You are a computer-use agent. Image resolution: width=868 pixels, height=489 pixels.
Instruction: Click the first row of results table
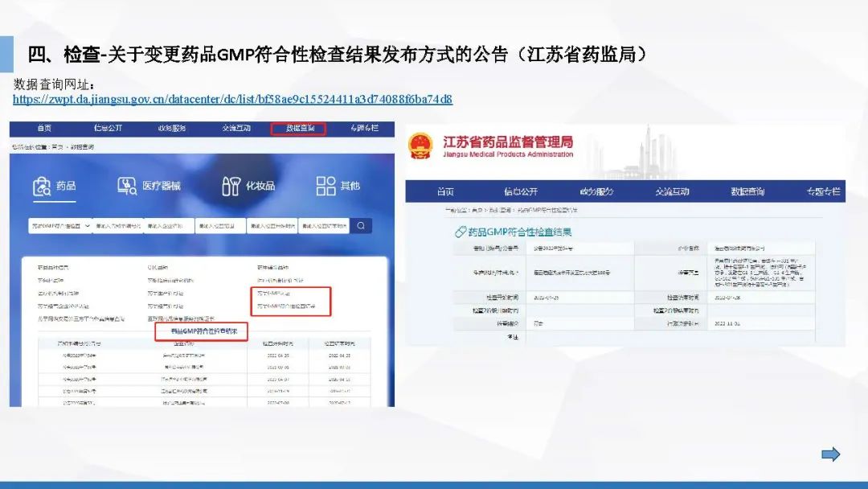pos(201,355)
